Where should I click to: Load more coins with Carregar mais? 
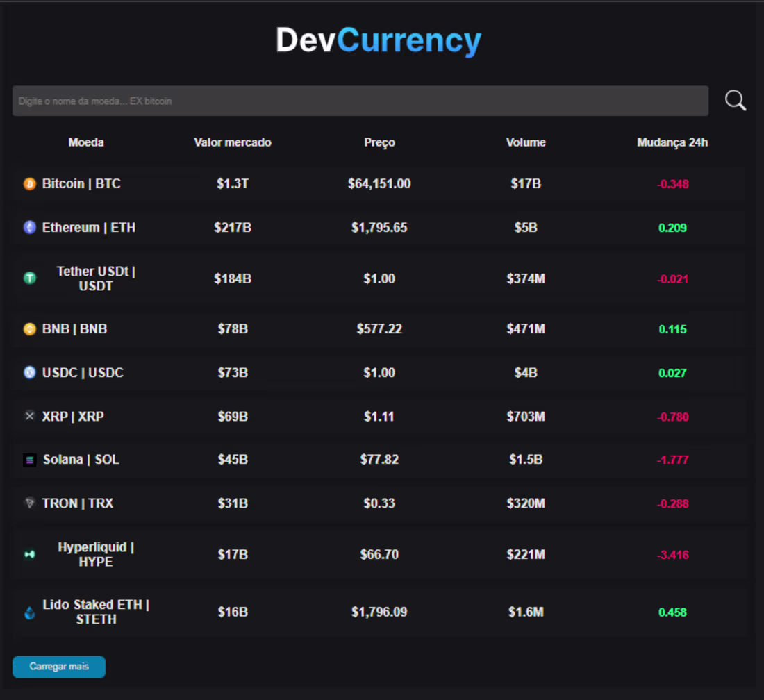point(59,667)
